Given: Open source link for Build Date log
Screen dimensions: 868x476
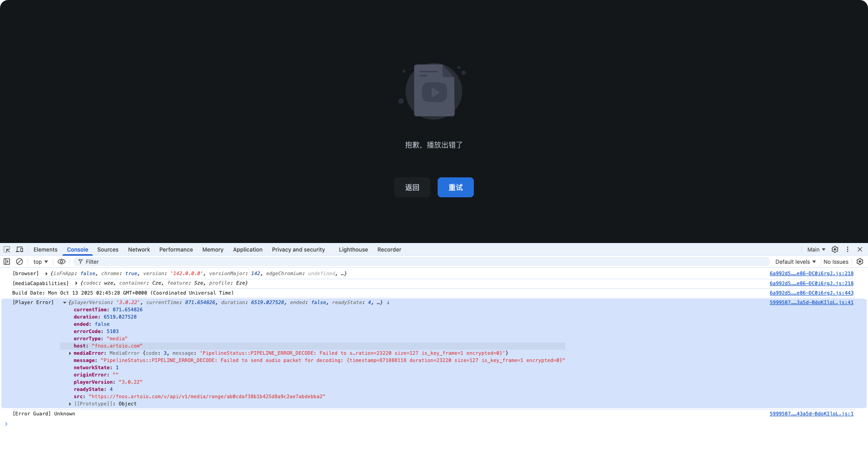Looking at the screenshot, I should pyautogui.click(x=811, y=293).
